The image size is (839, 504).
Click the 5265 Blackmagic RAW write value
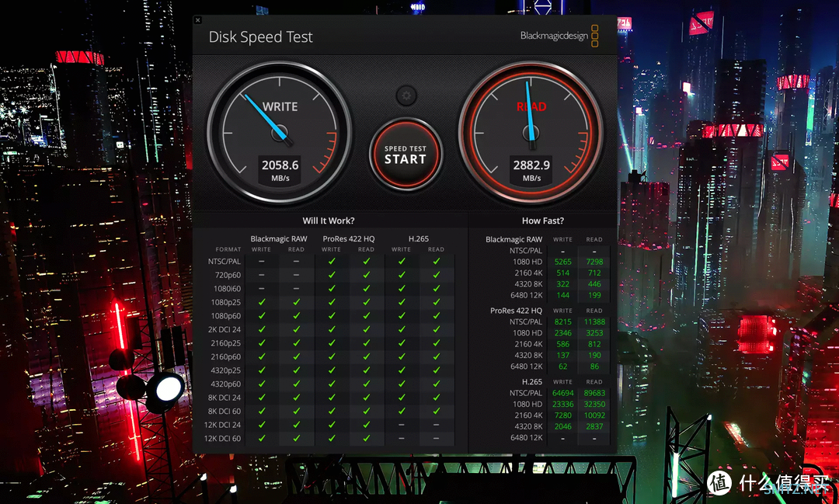[x=563, y=262]
